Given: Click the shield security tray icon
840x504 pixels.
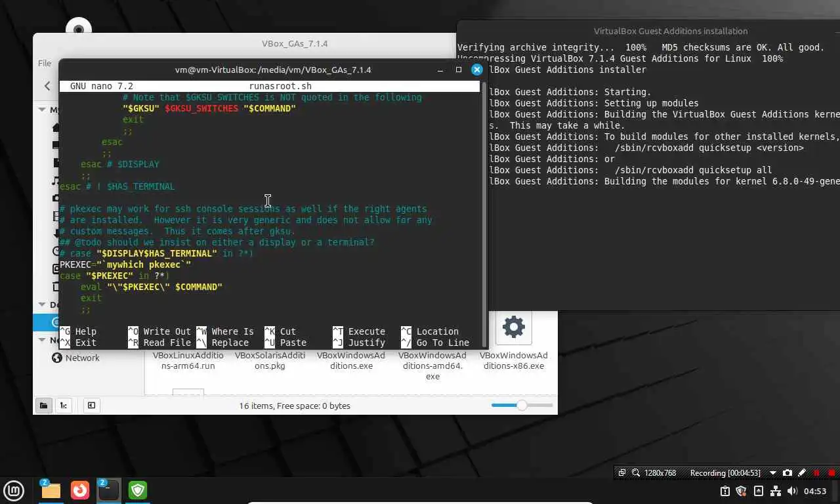Looking at the screenshot, I should (742, 491).
